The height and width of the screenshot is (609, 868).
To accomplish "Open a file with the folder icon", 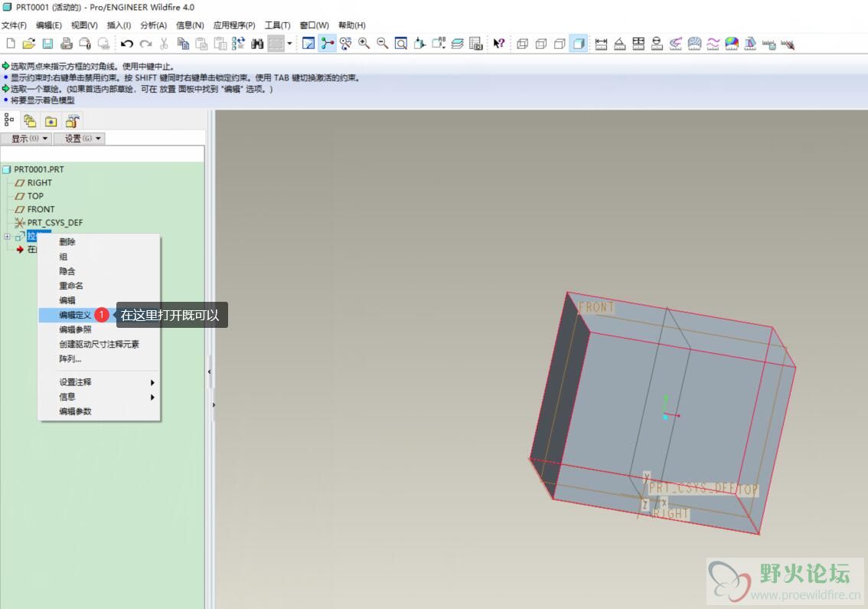I will point(29,43).
